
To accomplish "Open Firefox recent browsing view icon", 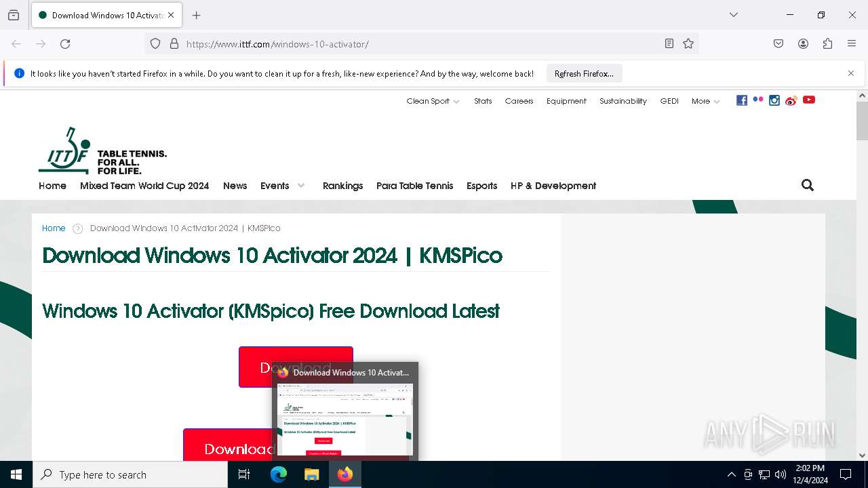I will (x=14, y=15).
